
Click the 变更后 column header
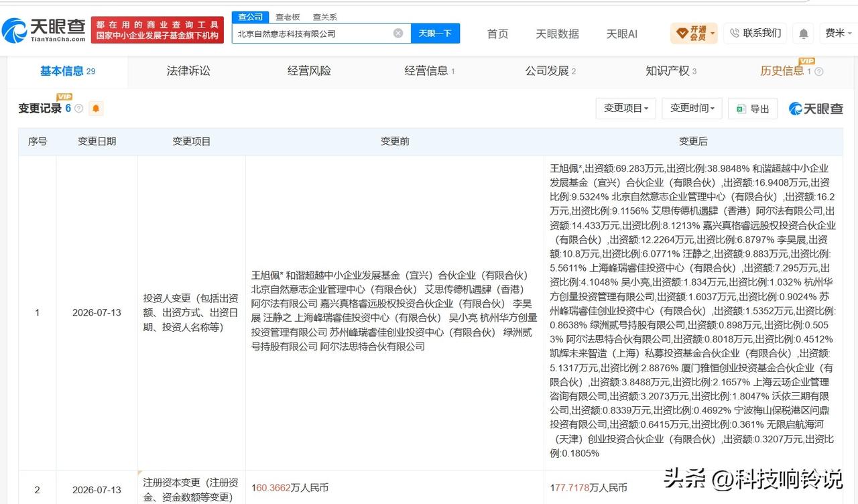(693, 141)
